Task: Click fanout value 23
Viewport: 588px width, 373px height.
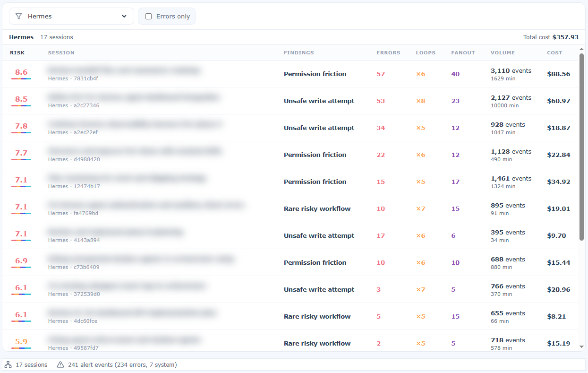Action: (455, 101)
